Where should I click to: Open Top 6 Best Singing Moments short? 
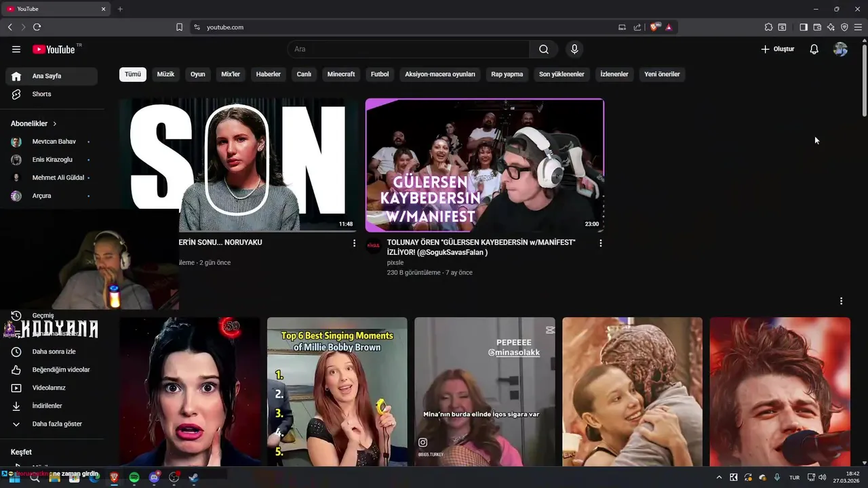(337, 392)
